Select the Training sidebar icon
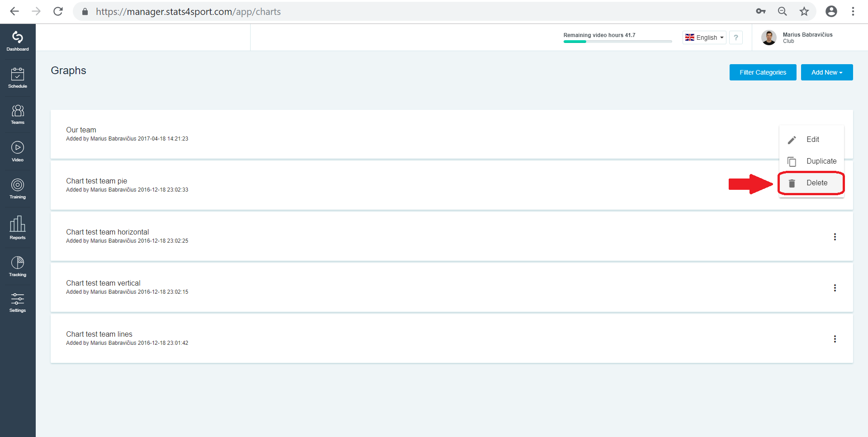 18,188
